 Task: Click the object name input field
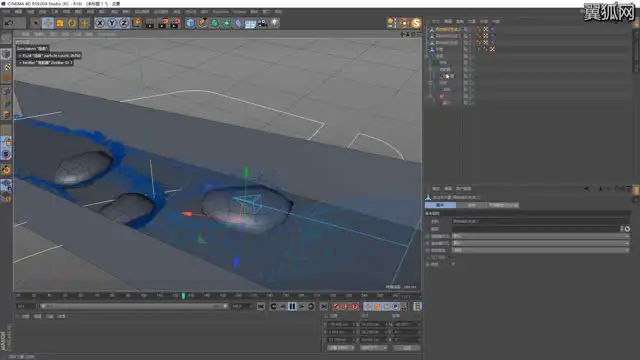540,221
